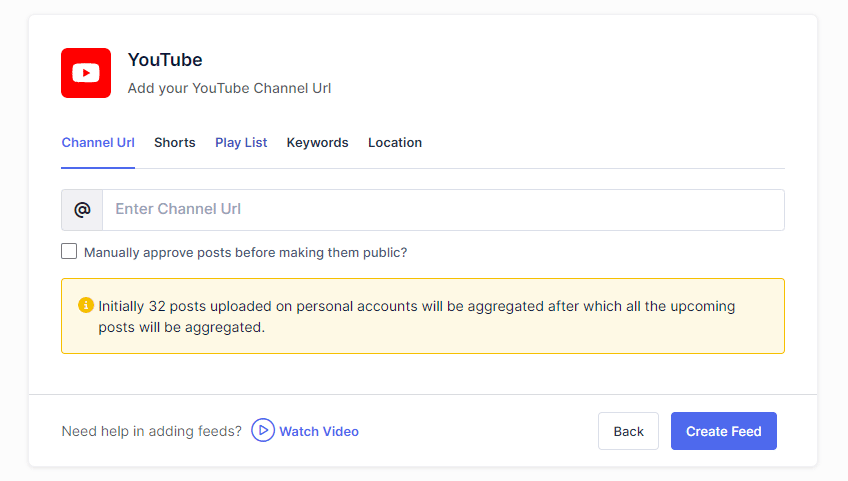Click the play circle icon

(x=262, y=431)
